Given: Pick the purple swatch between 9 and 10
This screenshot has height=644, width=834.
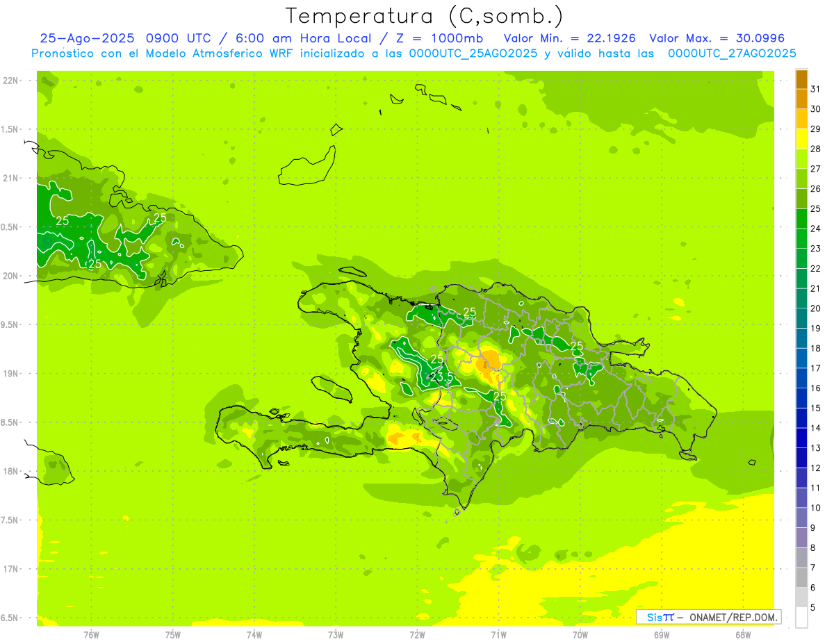Looking at the screenshot, I should tap(801, 518).
